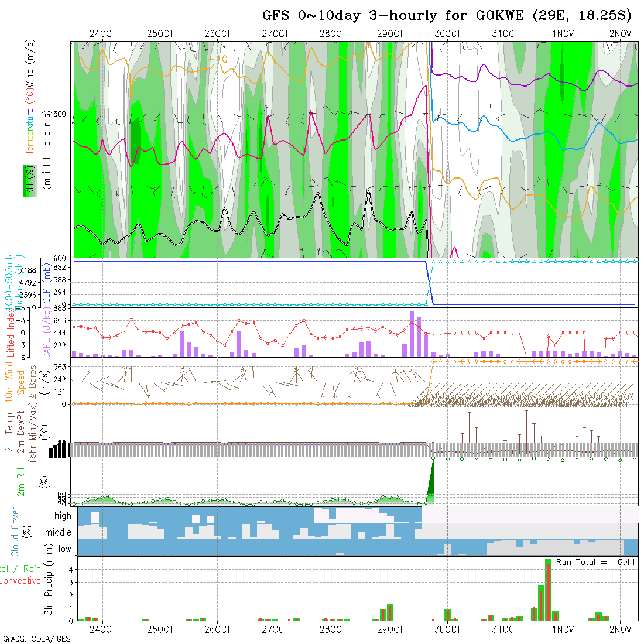Screen dimensions: 644x644
Task: Click the 7188 thickness tick value
Action: coord(28,270)
